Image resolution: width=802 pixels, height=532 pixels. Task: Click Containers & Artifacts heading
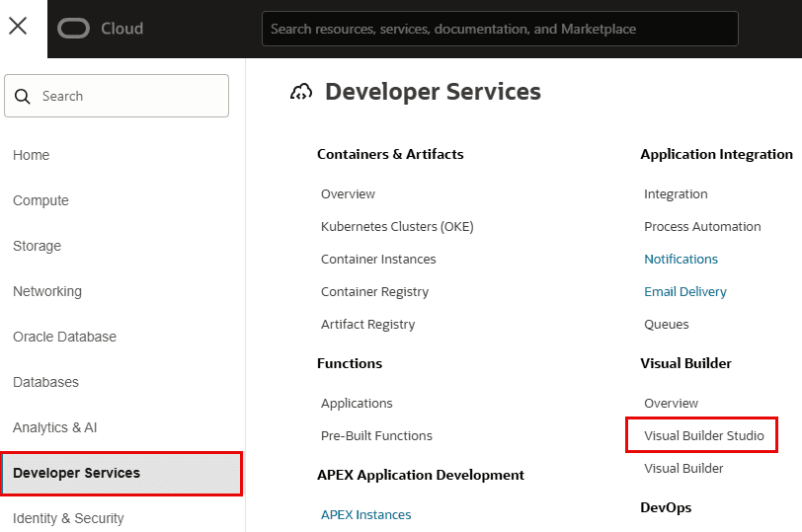[390, 154]
